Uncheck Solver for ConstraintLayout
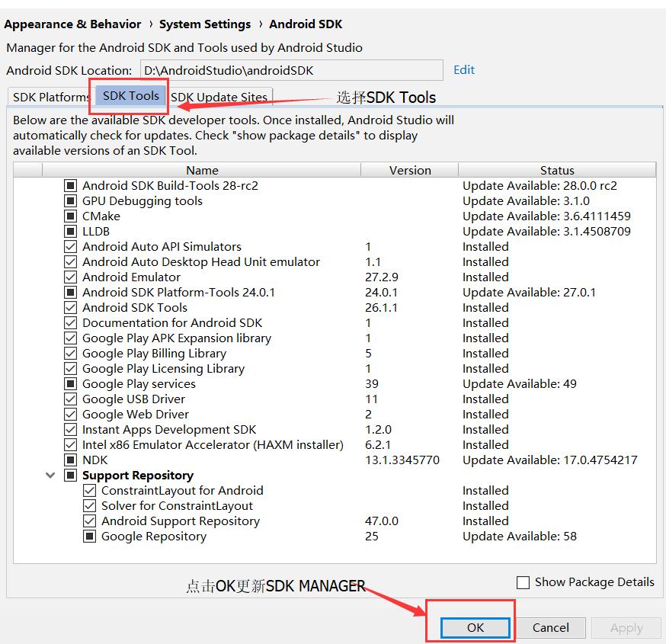666x644 pixels. click(89, 506)
